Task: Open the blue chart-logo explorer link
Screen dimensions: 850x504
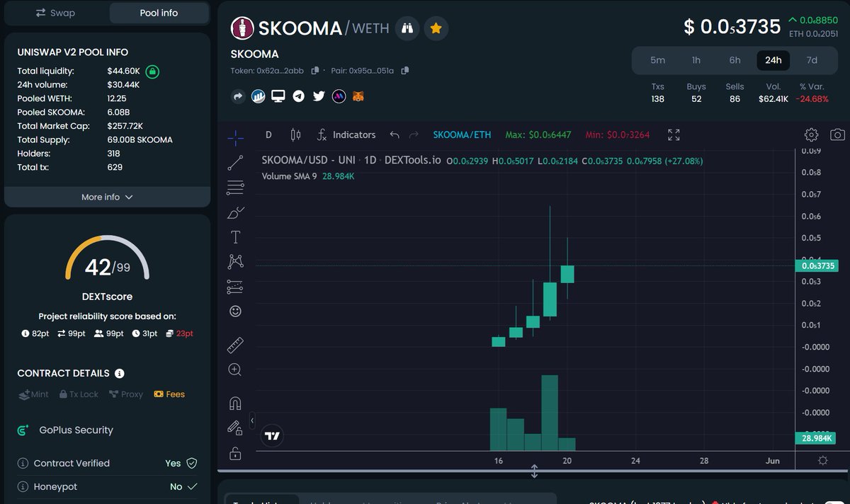Action: coord(259,96)
